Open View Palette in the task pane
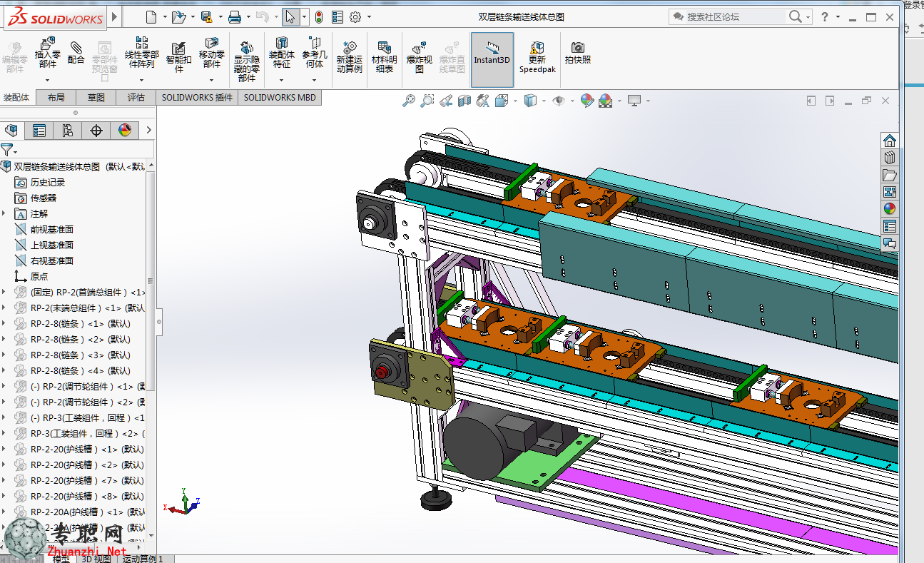 coord(889,192)
